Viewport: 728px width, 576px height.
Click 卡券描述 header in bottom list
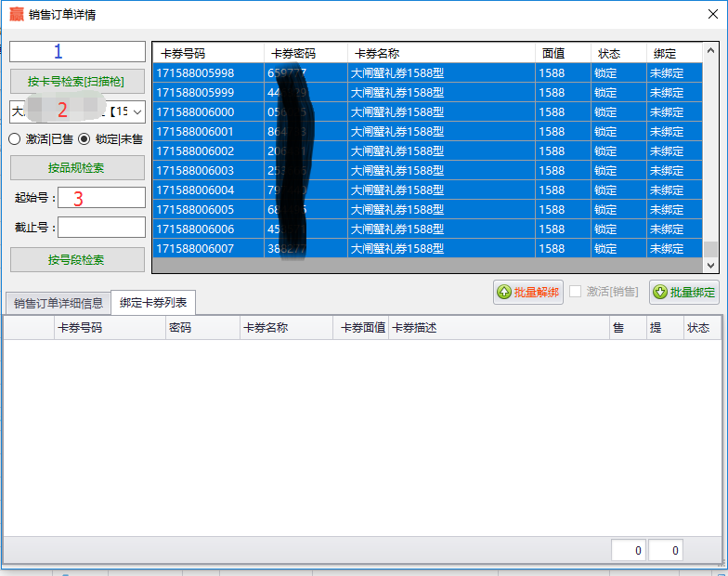point(500,328)
